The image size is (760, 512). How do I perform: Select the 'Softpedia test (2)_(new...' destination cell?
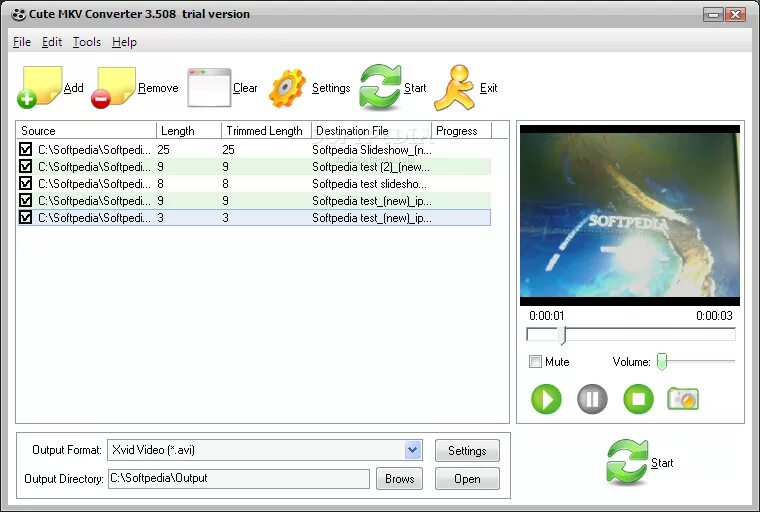point(370,167)
